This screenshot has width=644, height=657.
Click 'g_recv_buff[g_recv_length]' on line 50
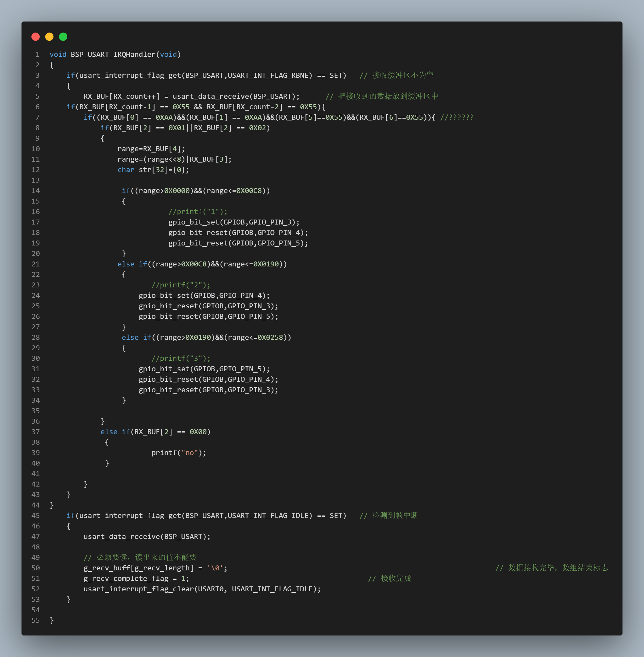point(138,568)
